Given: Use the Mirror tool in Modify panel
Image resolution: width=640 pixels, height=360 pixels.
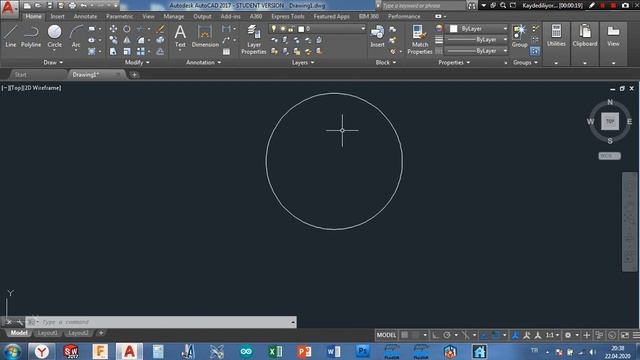Looking at the screenshot, I should pyautogui.click(x=127, y=40).
